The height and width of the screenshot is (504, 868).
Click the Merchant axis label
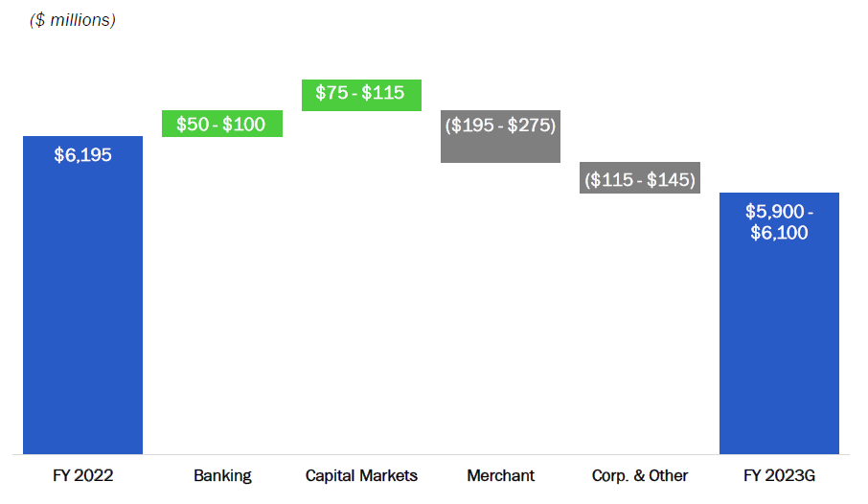pos(501,475)
